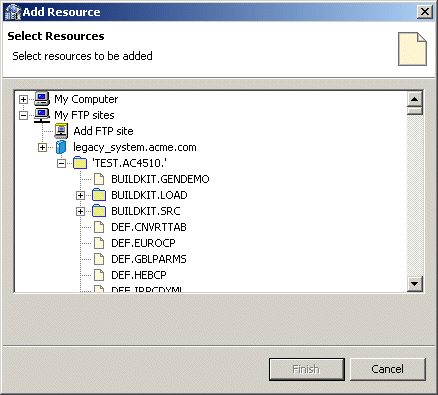The width and height of the screenshot is (438, 395).
Task: Select legacy_system.acme.com entry
Action: (135, 147)
